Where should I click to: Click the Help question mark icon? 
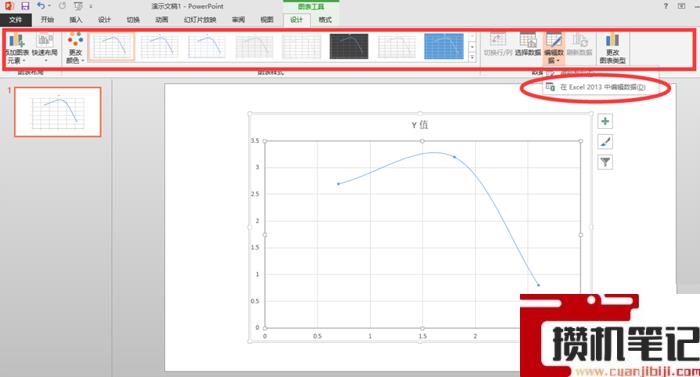click(666, 6)
